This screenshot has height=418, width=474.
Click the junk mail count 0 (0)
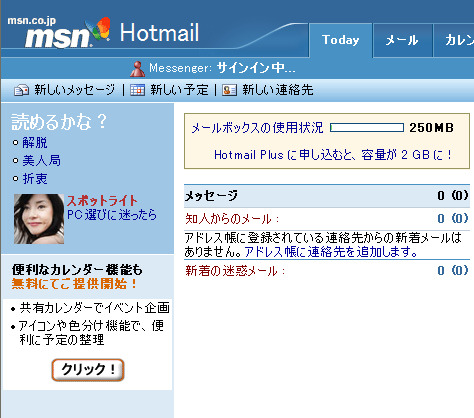(x=453, y=270)
